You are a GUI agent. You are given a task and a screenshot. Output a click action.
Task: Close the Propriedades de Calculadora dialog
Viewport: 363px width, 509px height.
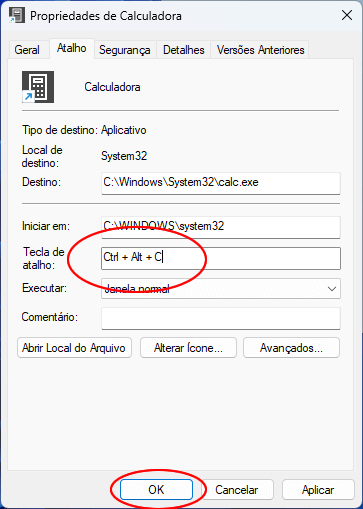coord(347,15)
